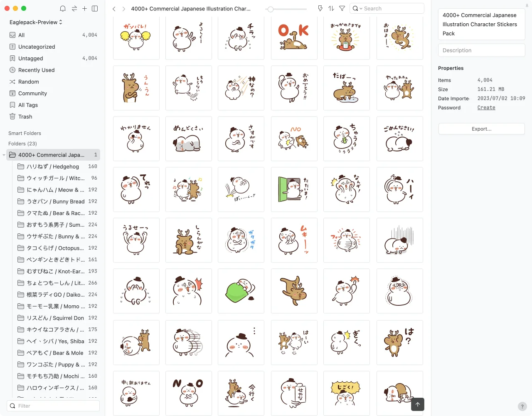Toggle the sidebar layout panel icon
The width and height of the screenshot is (532, 416).
pos(95,8)
